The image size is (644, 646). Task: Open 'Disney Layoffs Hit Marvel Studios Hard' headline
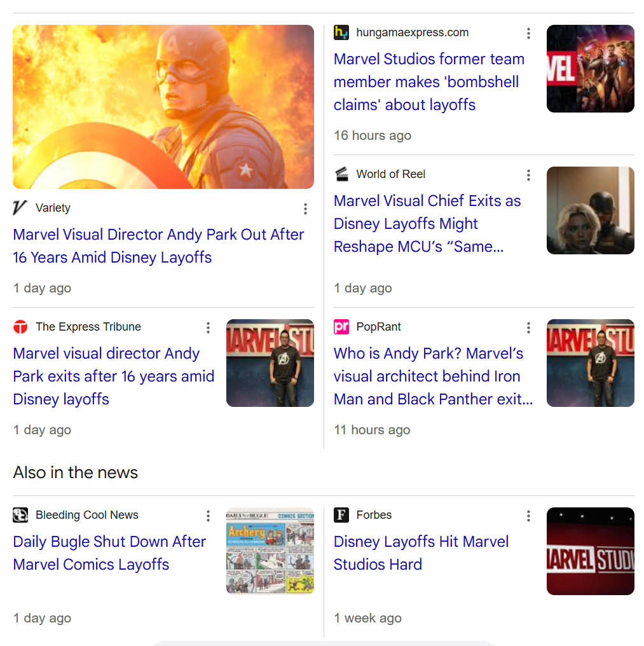click(421, 553)
